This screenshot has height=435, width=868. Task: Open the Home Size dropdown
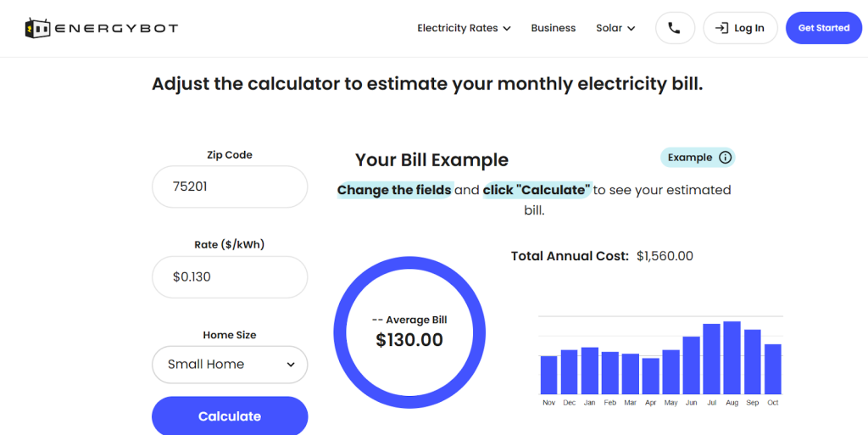[230, 365]
